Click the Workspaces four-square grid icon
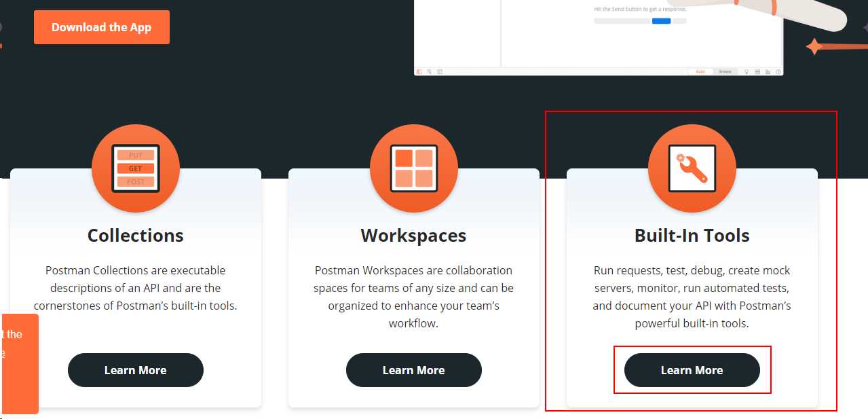This screenshot has width=868, height=419. pos(414,168)
